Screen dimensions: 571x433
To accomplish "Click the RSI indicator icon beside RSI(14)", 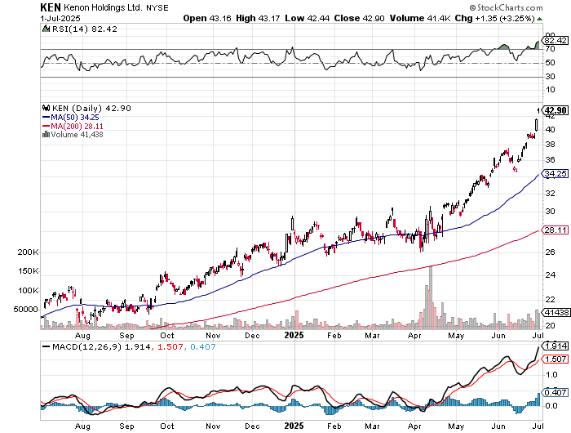I will 46,29.
